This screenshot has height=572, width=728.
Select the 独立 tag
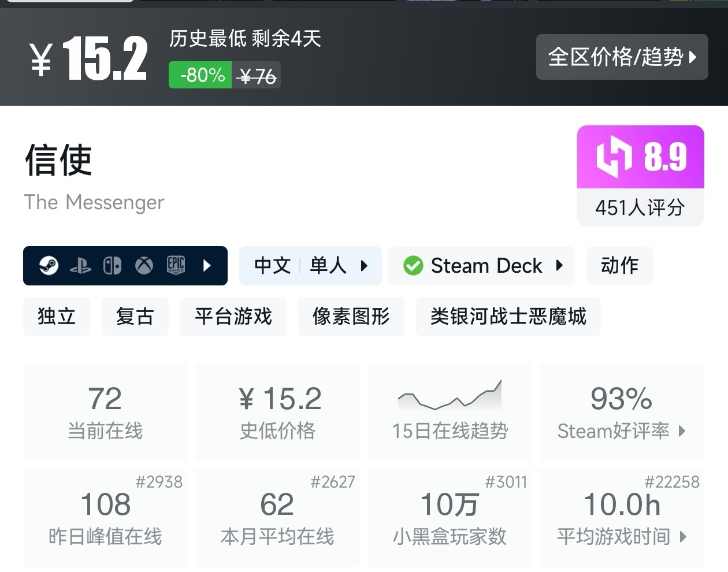tap(57, 317)
